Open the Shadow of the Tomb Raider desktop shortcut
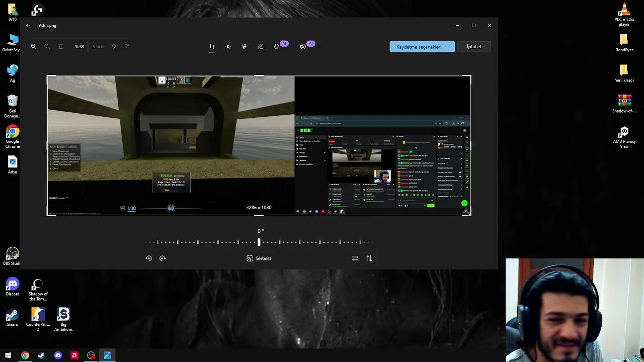644x362 pixels. [x=38, y=290]
